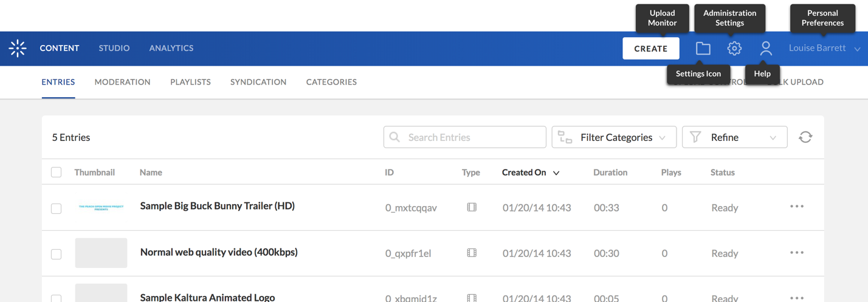Open Sample Kaltura Animated Logo entry
Image resolution: width=868 pixels, height=302 pixels.
(x=207, y=297)
